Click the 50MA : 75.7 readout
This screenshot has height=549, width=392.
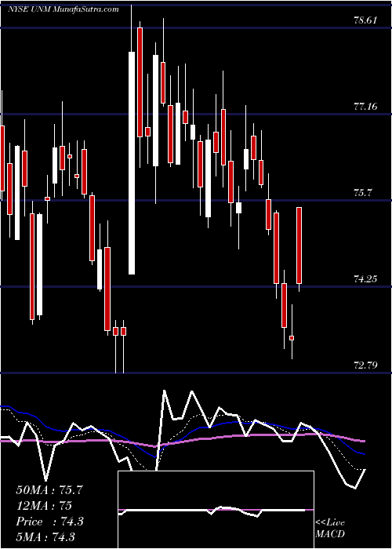pos(49,490)
